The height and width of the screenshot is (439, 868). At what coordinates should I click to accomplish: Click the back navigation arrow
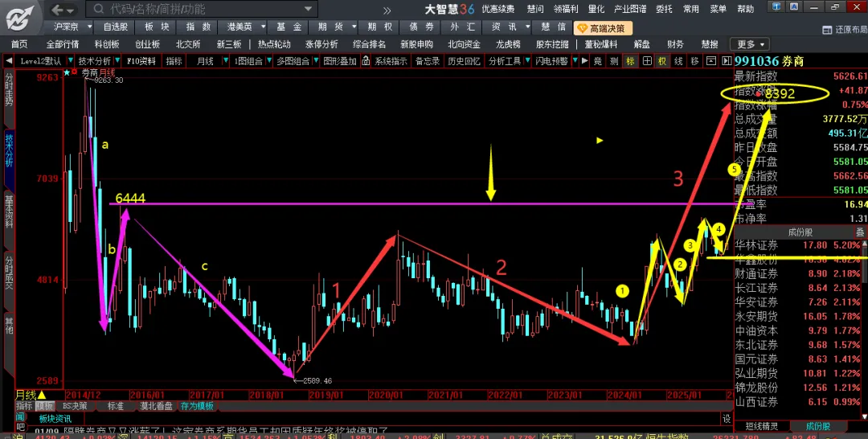click(x=57, y=10)
